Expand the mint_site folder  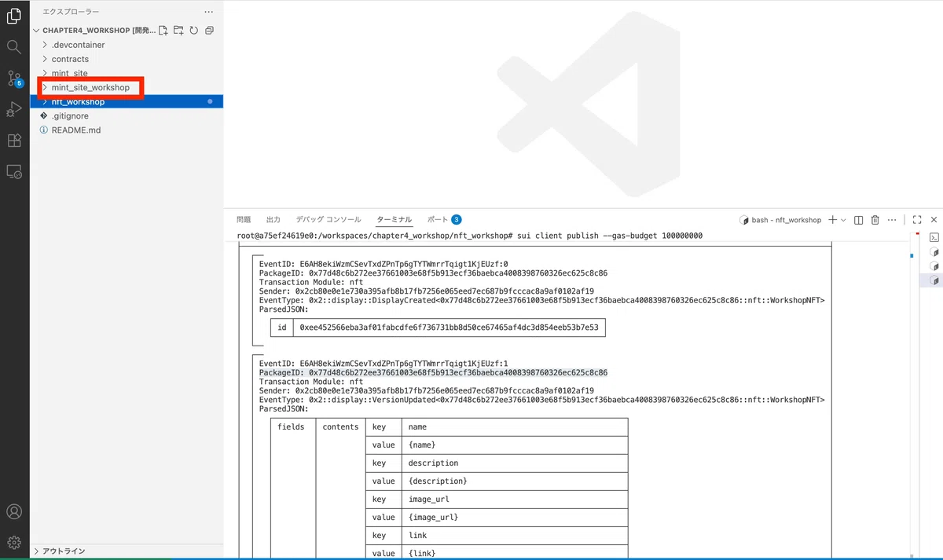point(69,73)
